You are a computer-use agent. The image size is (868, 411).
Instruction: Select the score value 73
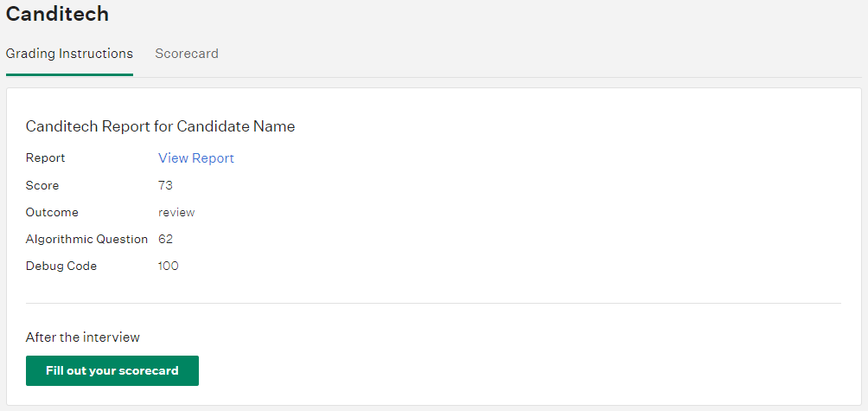[x=165, y=185]
